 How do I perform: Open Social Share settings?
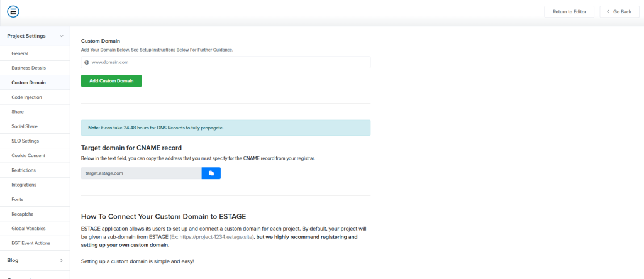coord(35,126)
